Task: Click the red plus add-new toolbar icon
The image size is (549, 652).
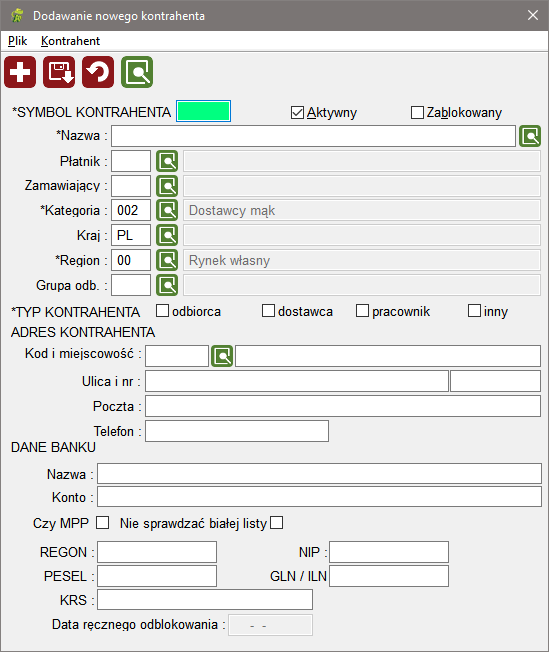Action: pyautogui.click(x=20, y=72)
